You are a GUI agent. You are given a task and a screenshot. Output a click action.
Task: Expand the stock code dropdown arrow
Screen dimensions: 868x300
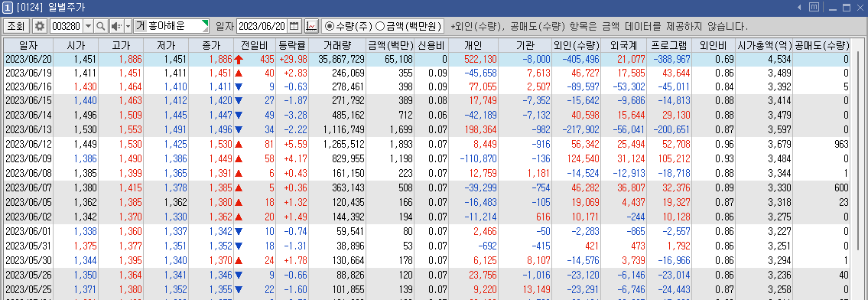(x=88, y=26)
